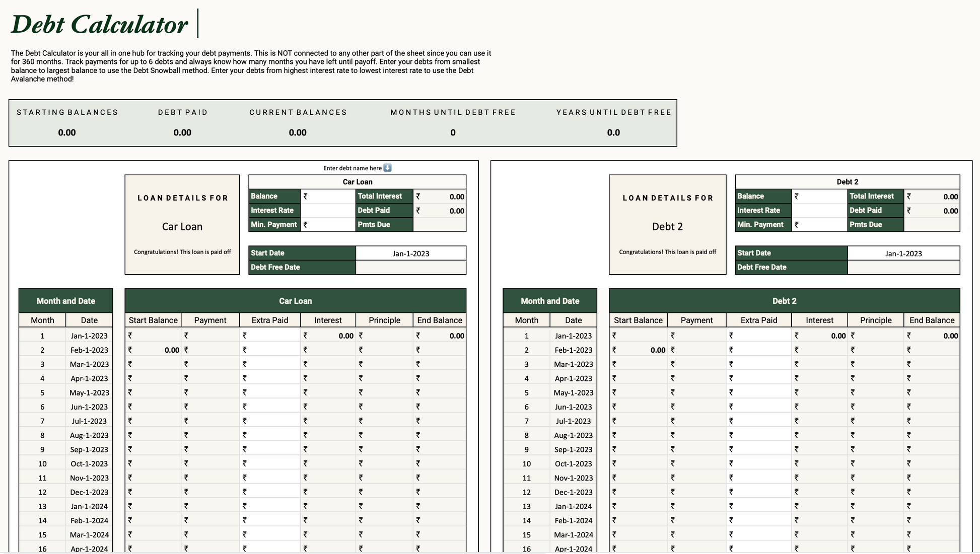Click Car Loan Extra Paid cell for month 1

point(270,336)
